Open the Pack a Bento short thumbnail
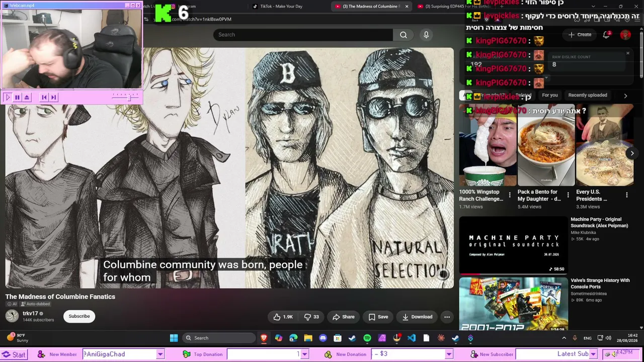 [x=546, y=145]
